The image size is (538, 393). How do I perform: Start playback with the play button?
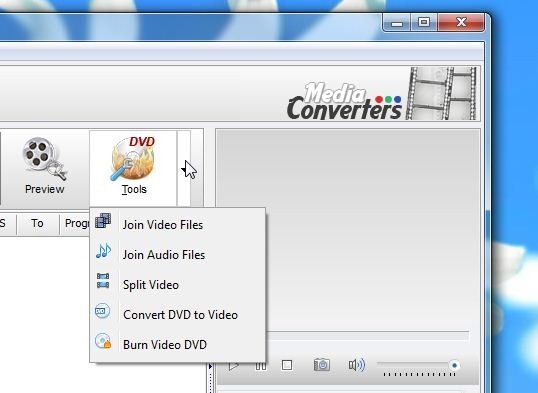click(233, 366)
